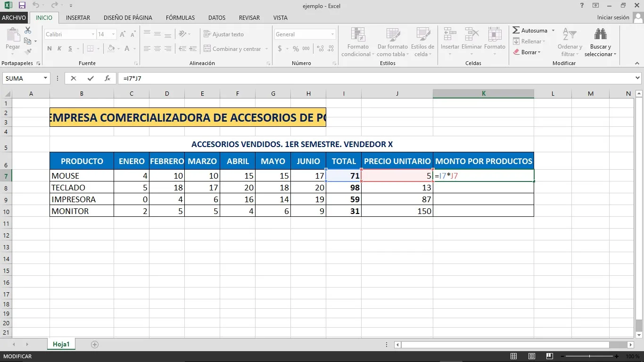Screen dimensions: 644x362
Task: Copy selection using the copy icon
Action: click(x=28, y=41)
